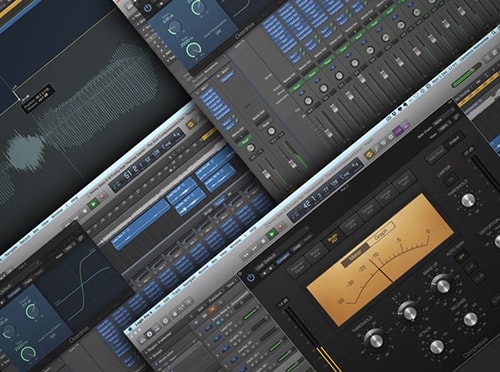
Task: Click the Inspector icon in the Logic Pro toolbar
Action: tap(149, 334)
